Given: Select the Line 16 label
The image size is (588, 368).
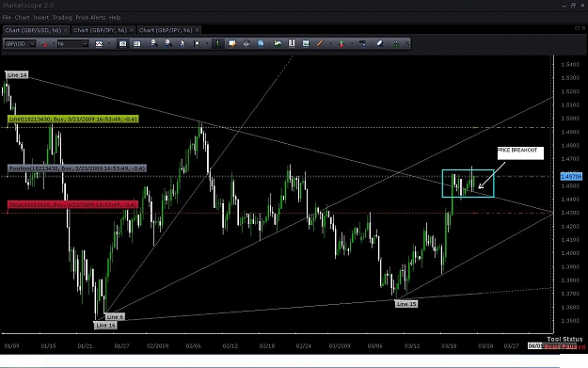Looking at the screenshot, I should click(105, 326).
